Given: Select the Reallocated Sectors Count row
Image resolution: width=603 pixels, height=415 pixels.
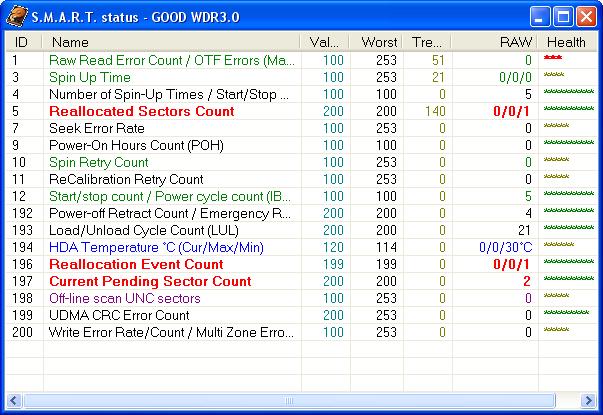Looking at the screenshot, I should (302, 111).
